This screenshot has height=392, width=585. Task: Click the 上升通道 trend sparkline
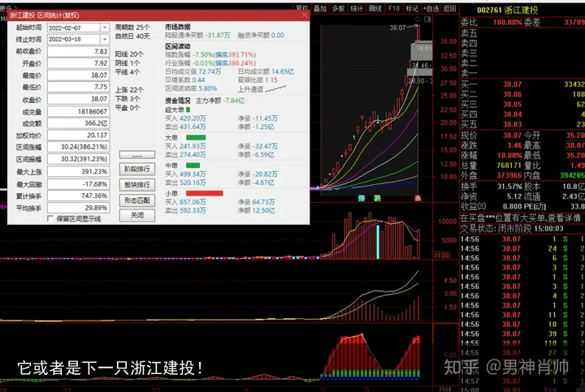tap(275, 88)
